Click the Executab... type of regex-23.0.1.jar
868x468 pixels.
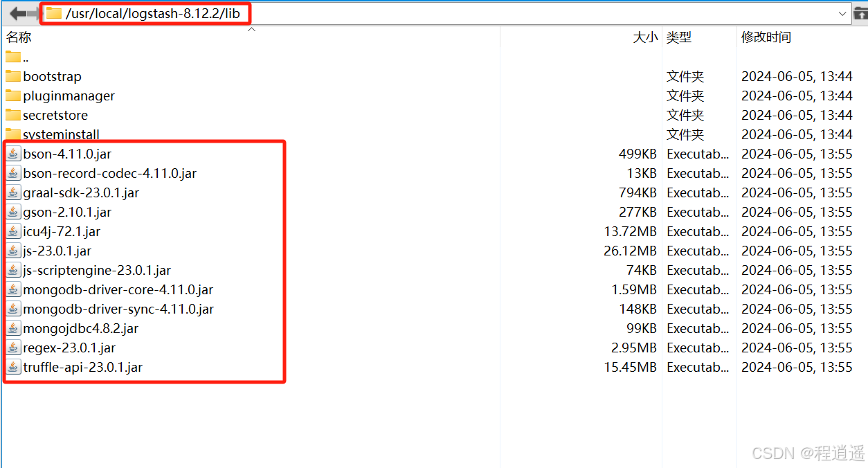(x=698, y=348)
